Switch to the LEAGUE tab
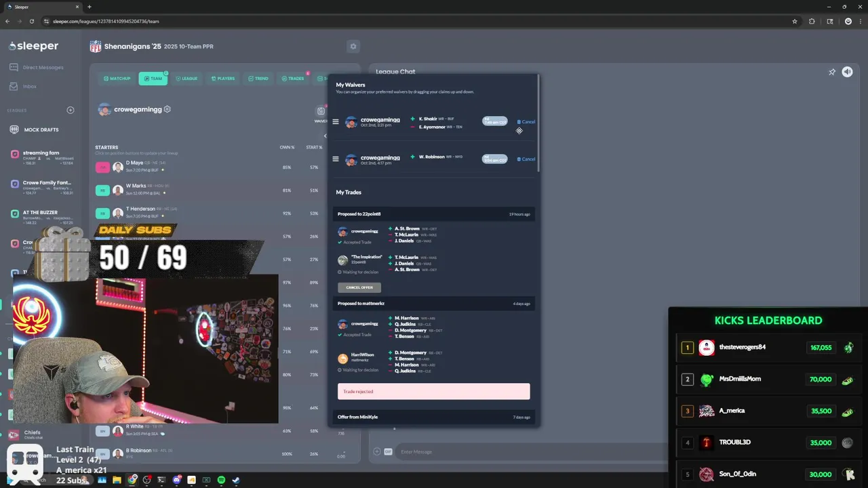The height and width of the screenshot is (488, 868). (186, 79)
